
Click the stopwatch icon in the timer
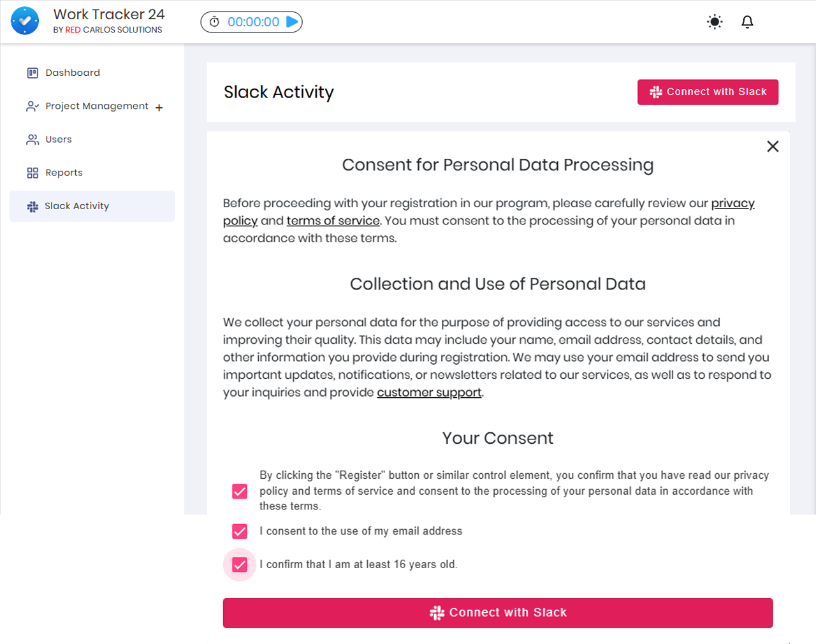click(x=215, y=22)
